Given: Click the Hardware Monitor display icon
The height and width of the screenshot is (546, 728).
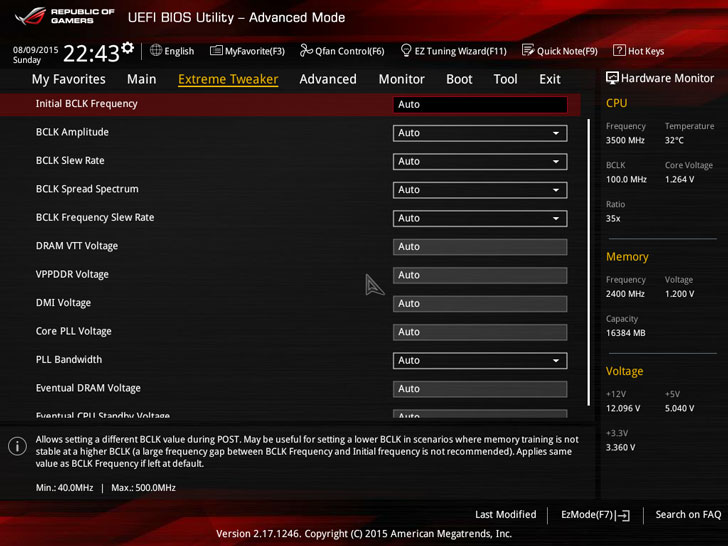Looking at the screenshot, I should (612, 78).
